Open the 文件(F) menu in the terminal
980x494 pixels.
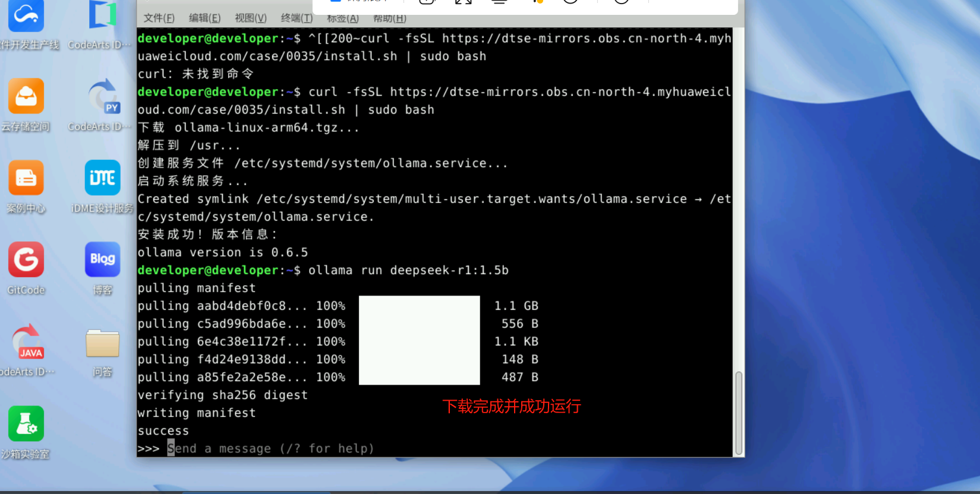159,18
